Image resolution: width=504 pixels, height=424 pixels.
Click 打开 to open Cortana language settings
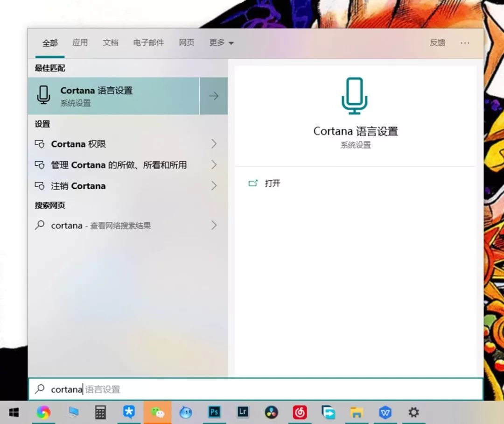coord(272,183)
